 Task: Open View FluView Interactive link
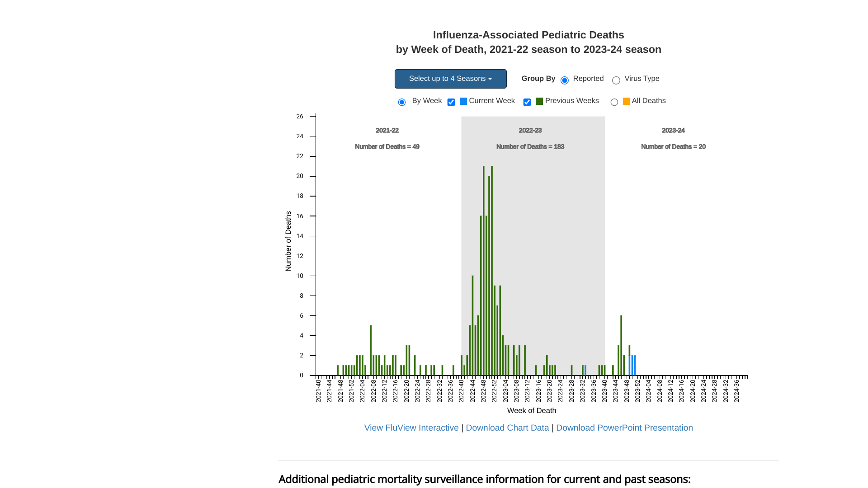[411, 428]
